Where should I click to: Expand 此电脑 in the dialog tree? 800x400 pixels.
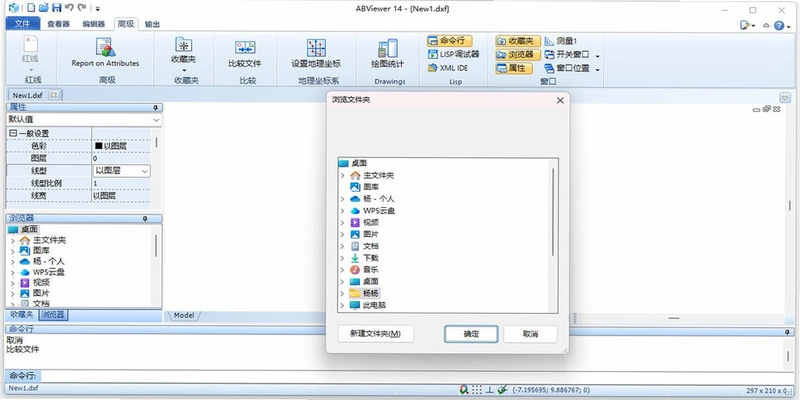tap(342, 305)
